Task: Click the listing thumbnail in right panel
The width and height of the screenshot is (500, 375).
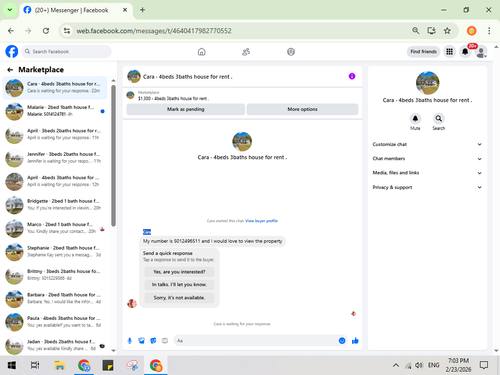Action: tap(427, 83)
